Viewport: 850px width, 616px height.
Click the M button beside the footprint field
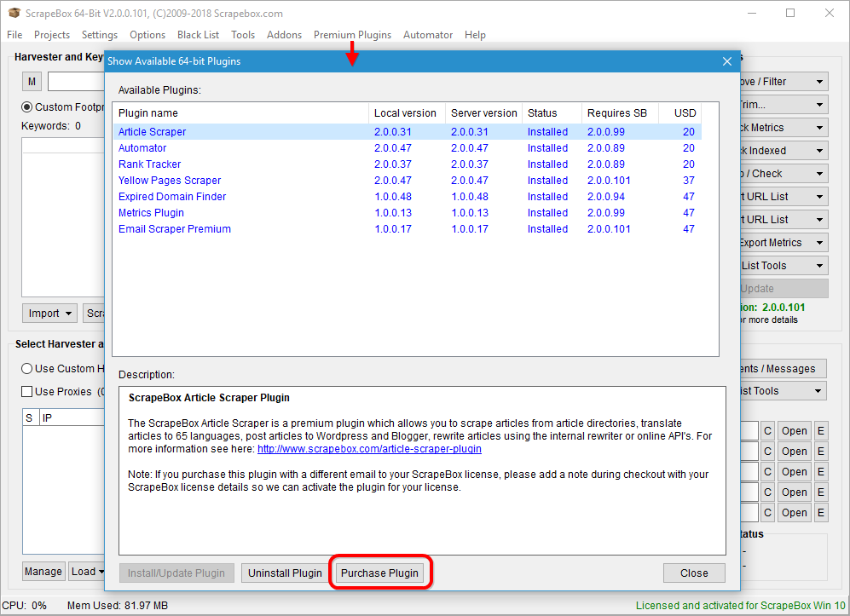[32, 82]
